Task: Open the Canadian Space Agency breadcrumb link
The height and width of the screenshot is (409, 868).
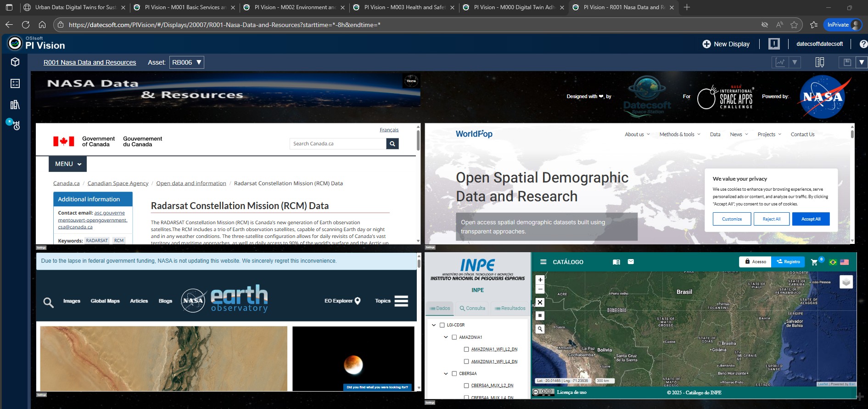Action: point(118,183)
